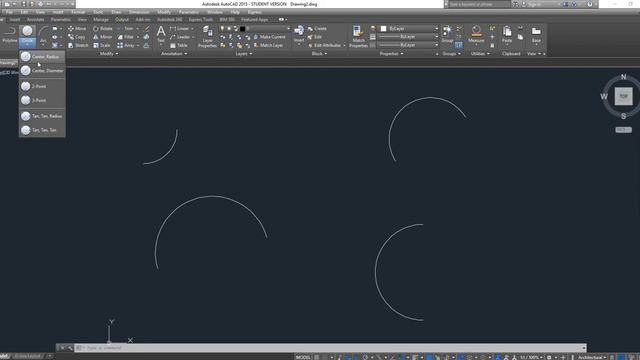Activate the Fillet tool
The height and width of the screenshot is (360, 640).
coord(126,37)
